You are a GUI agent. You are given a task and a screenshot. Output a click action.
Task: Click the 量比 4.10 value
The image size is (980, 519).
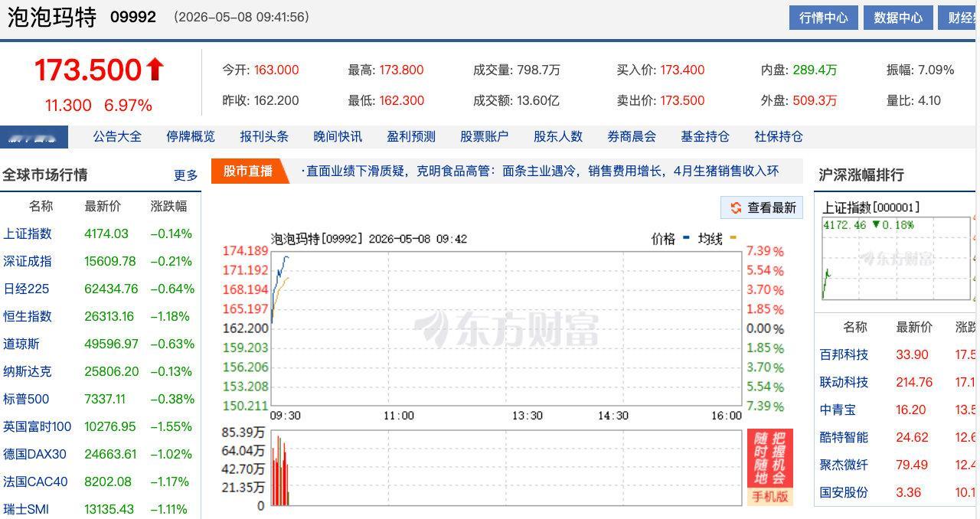tap(929, 100)
